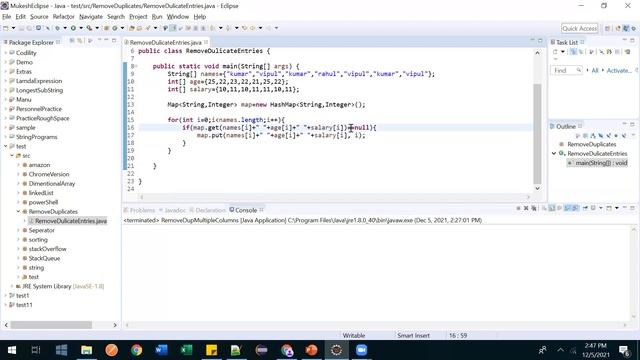Image resolution: width=640 pixels, height=360 pixels.
Task: Click Pin Console icon in Console toolbar
Action: click(585, 208)
